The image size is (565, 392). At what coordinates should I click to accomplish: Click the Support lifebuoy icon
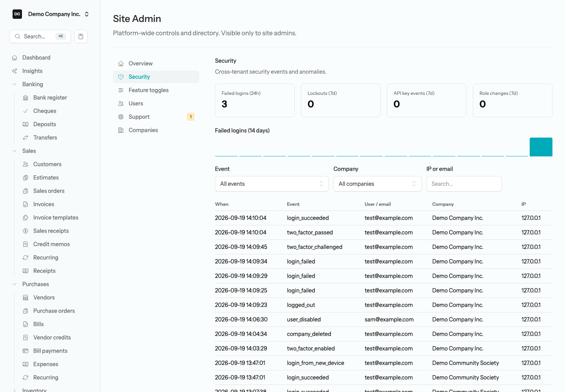coord(121,117)
